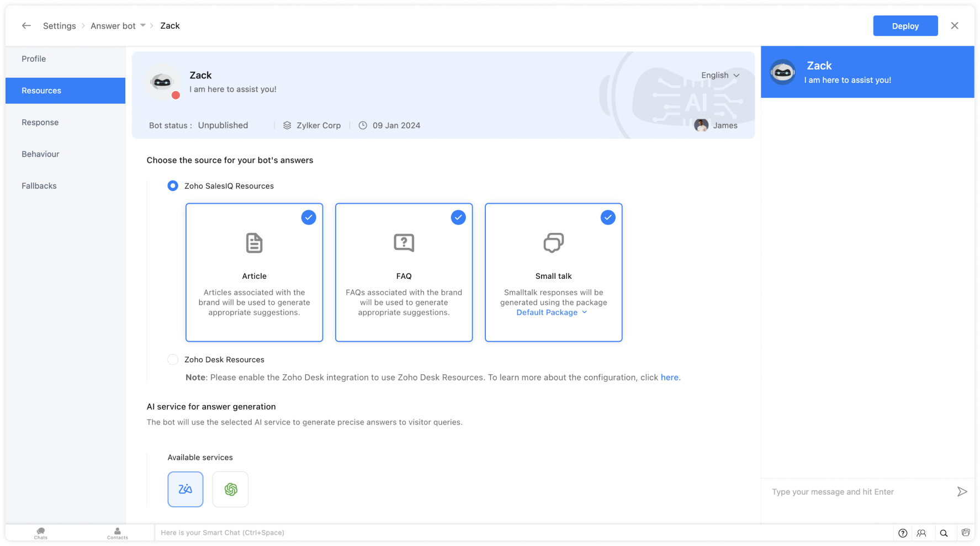Viewport: 980px width, 546px height.
Task: Open the 'here' configuration link
Action: tap(670, 378)
